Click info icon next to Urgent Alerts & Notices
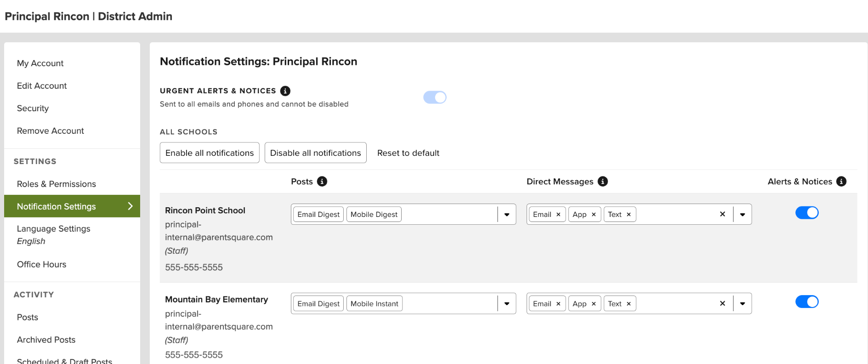This screenshot has width=868, height=364. pos(285,91)
